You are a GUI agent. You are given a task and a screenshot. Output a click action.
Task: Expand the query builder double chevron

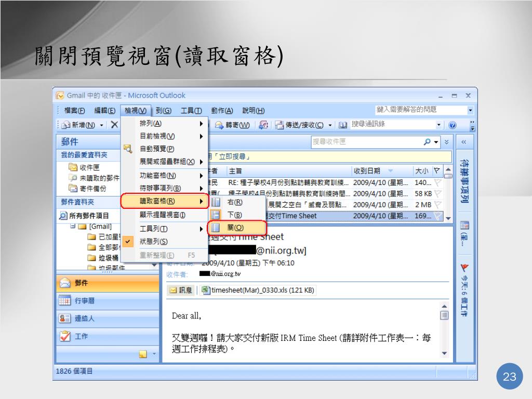(446, 142)
